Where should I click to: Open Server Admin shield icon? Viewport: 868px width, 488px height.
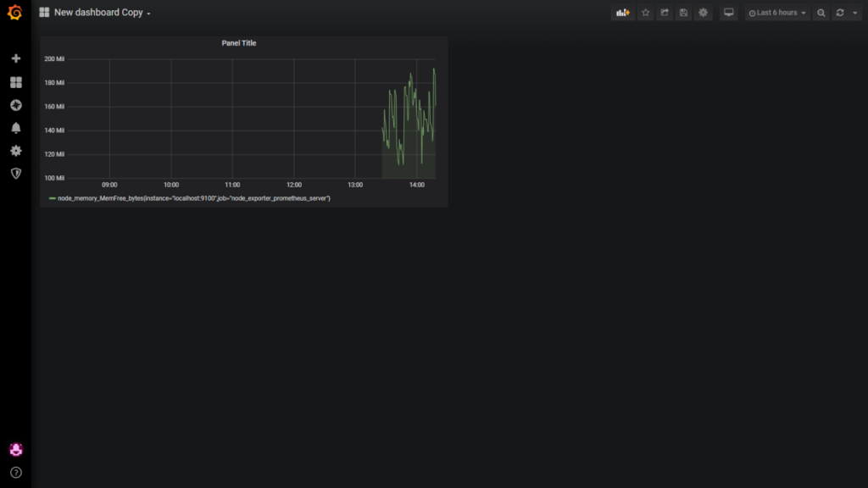[x=15, y=174]
